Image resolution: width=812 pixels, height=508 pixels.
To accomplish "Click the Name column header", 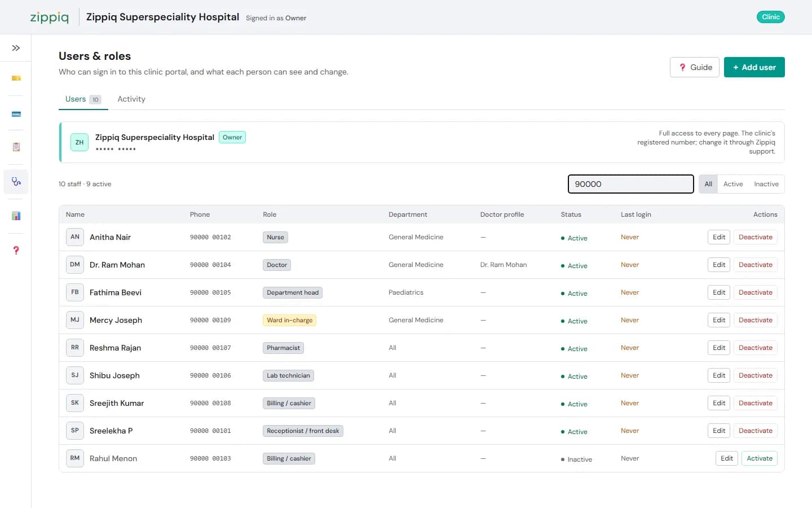I will [x=75, y=214].
